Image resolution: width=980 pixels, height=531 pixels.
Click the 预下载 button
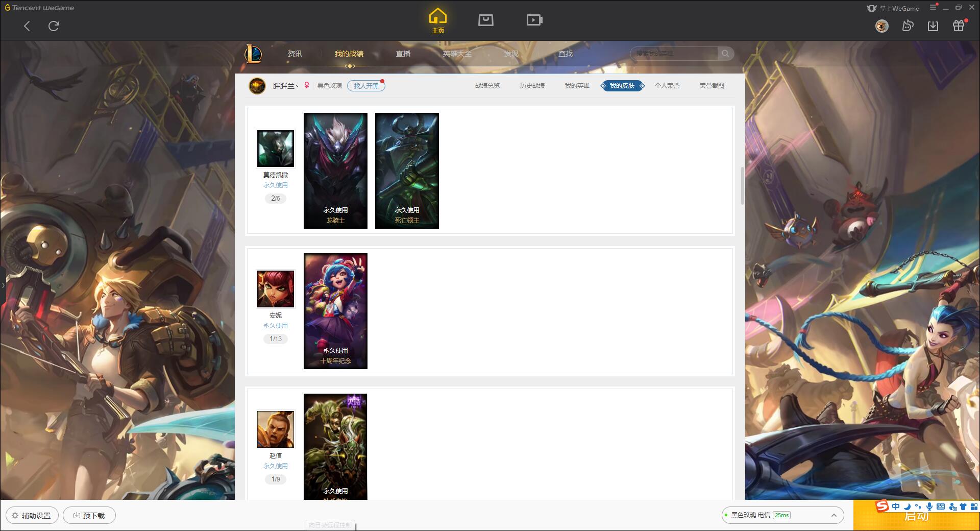point(89,516)
